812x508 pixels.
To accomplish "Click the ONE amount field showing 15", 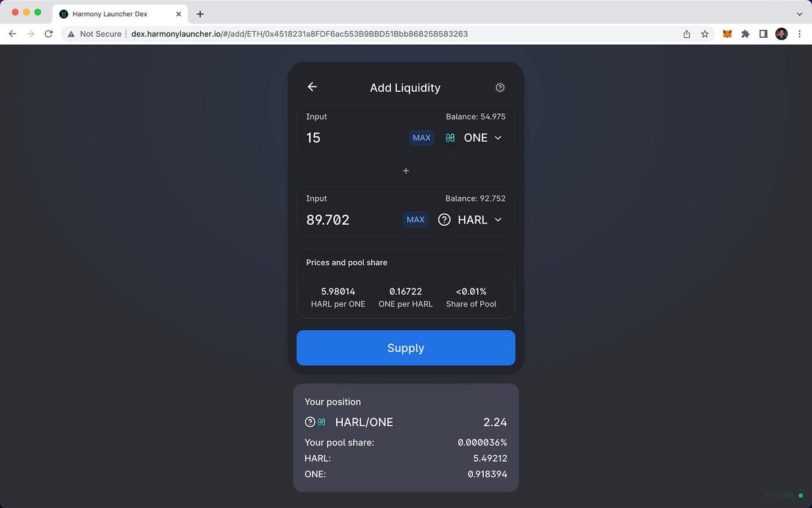I will 354,138.
